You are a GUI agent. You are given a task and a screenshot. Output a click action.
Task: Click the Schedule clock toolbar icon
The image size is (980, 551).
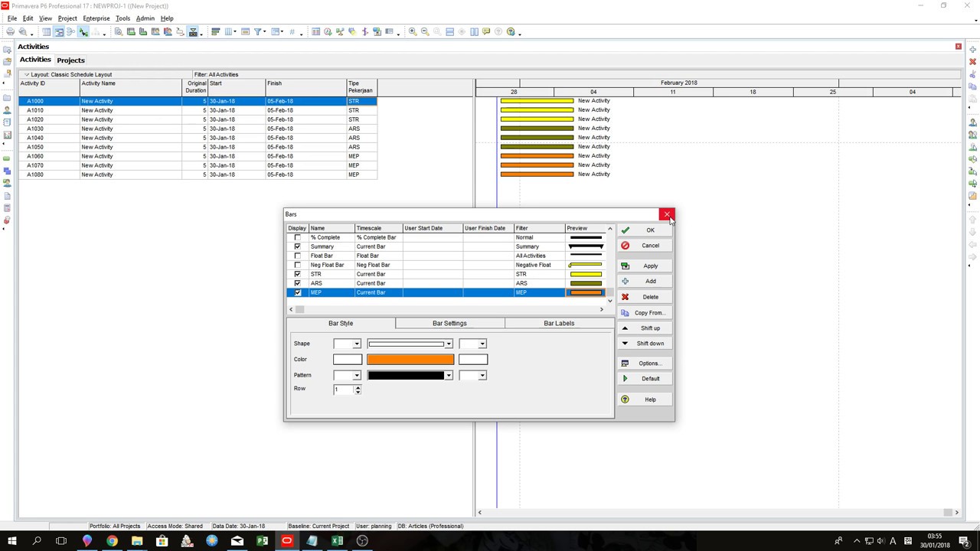tap(328, 32)
